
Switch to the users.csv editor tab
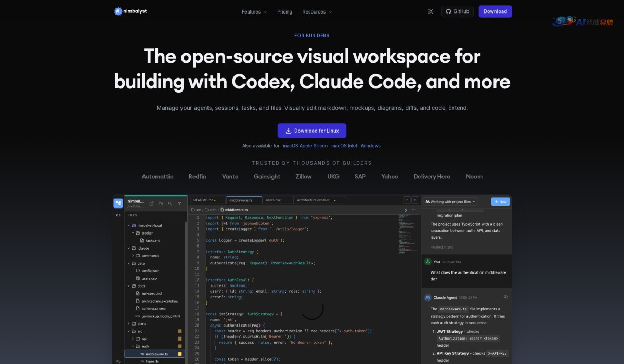tap(277, 200)
